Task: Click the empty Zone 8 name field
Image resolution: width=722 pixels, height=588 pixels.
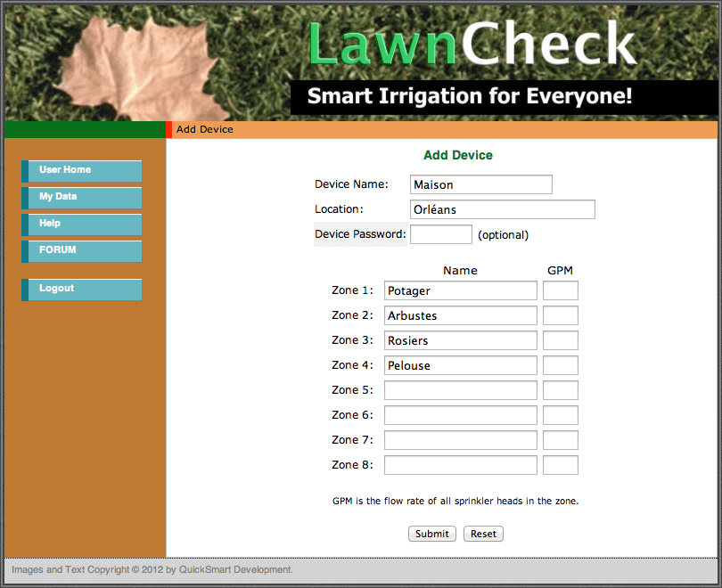Action: (x=461, y=465)
